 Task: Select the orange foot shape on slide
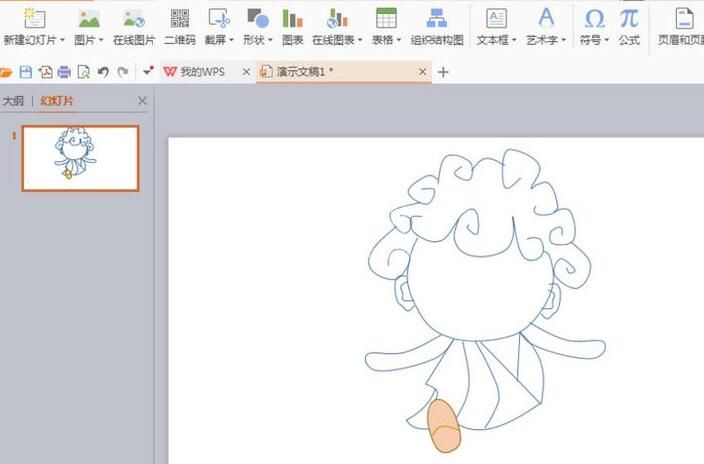(x=444, y=426)
